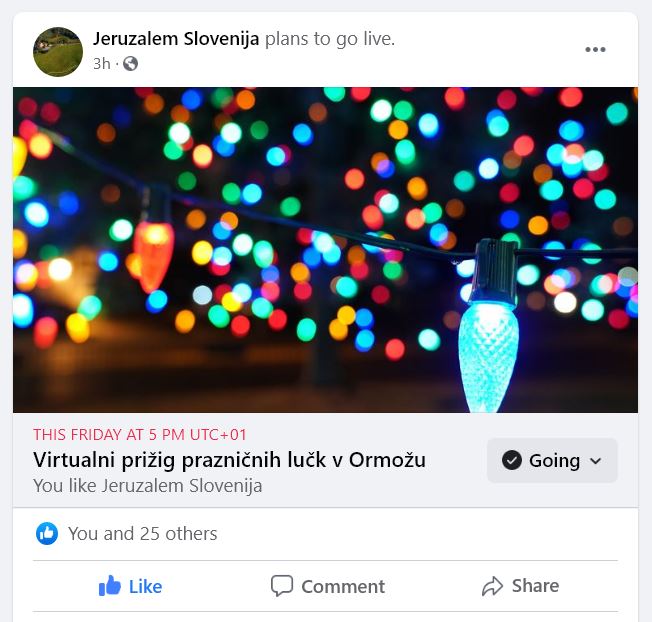Image resolution: width=652 pixels, height=622 pixels.
Task: Click the public globe privacy icon
Action: coord(130,64)
